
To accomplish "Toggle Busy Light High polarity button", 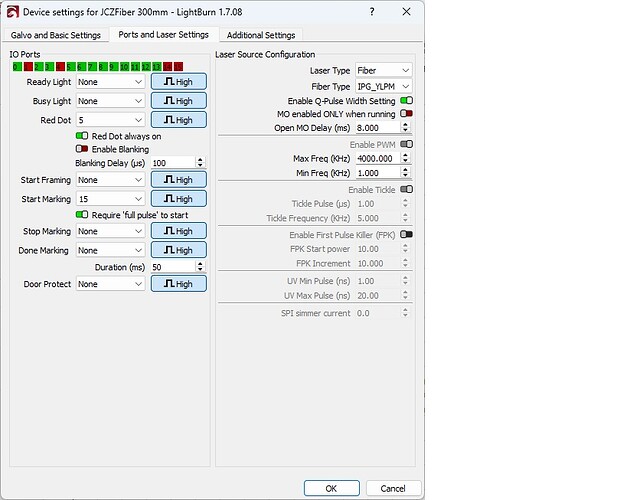I will tap(178, 101).
